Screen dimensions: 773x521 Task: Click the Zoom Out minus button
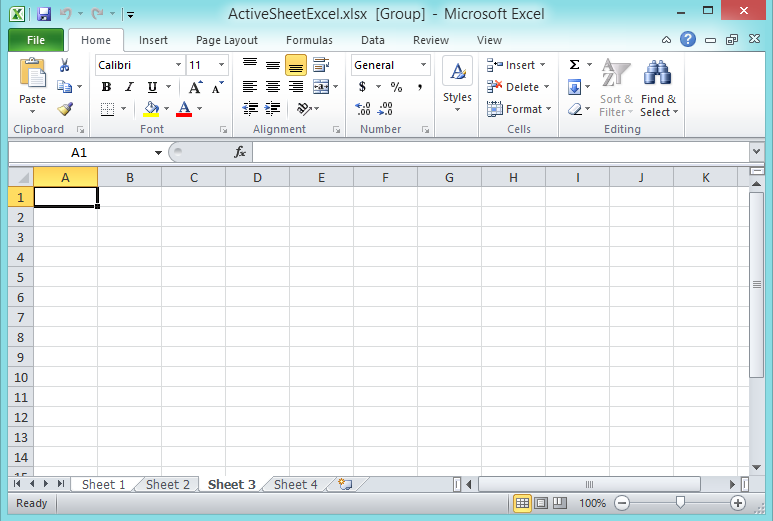point(622,503)
